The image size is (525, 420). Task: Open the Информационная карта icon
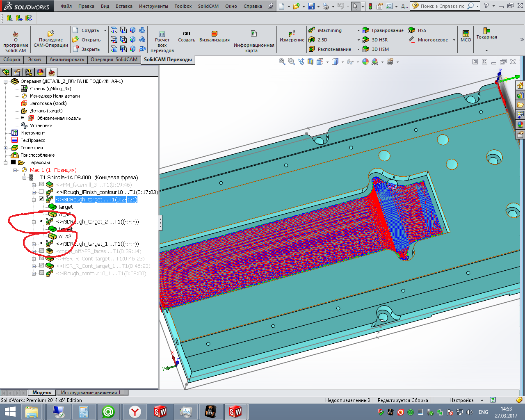(x=254, y=34)
